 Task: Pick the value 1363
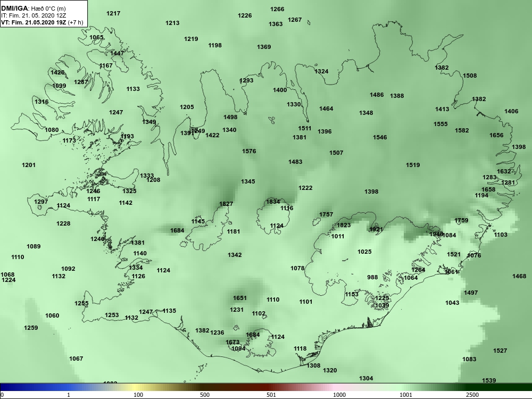click(276, 24)
